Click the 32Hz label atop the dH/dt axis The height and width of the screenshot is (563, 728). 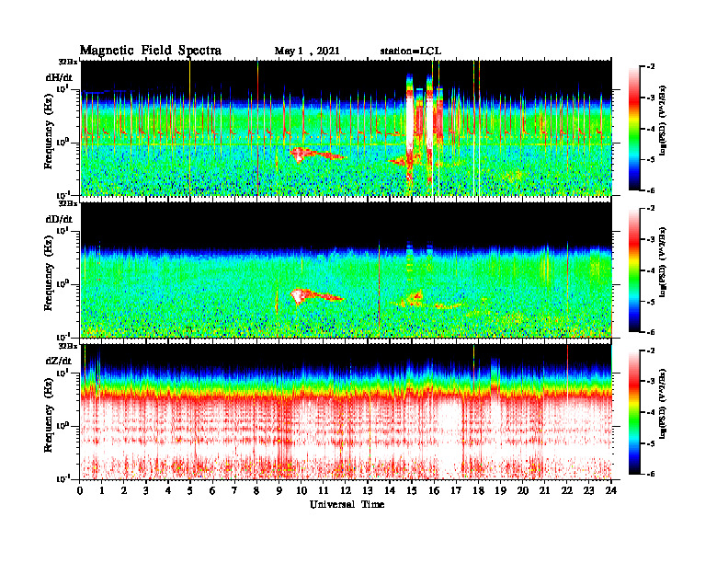point(67,61)
